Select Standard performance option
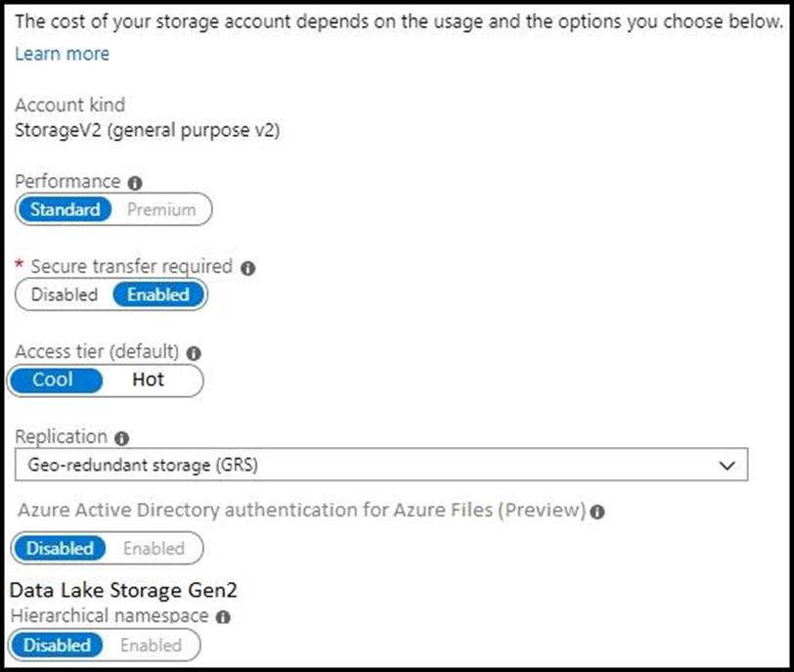Screen dimensions: 794x672 [x=66, y=209]
